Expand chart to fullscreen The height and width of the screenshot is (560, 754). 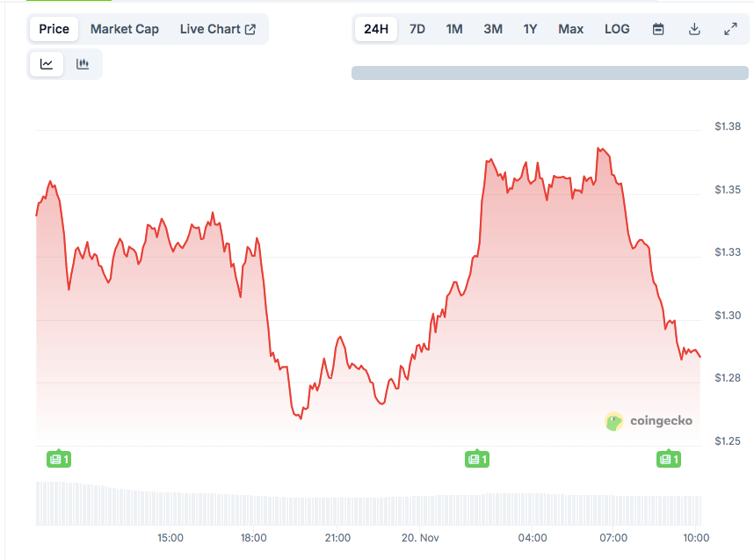pos(730,29)
